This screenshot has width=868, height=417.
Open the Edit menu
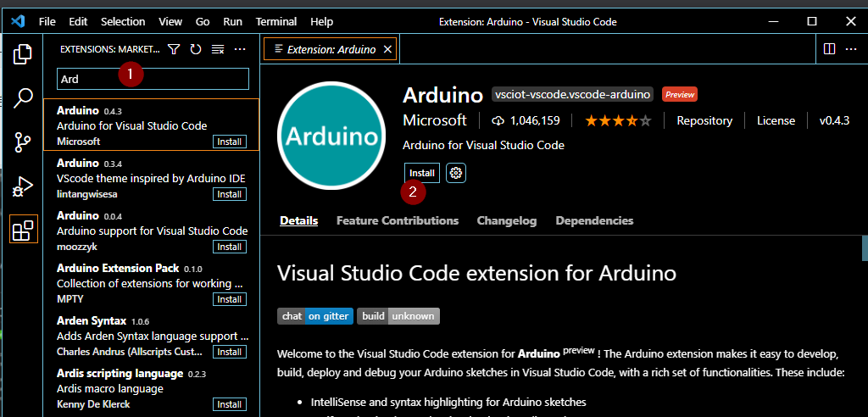78,22
